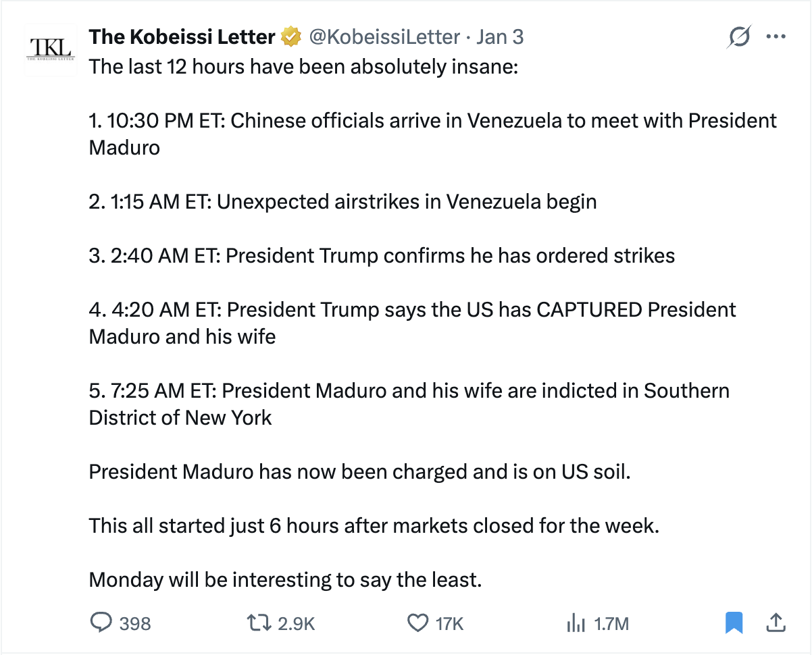Click the 398 replies count

click(135, 623)
